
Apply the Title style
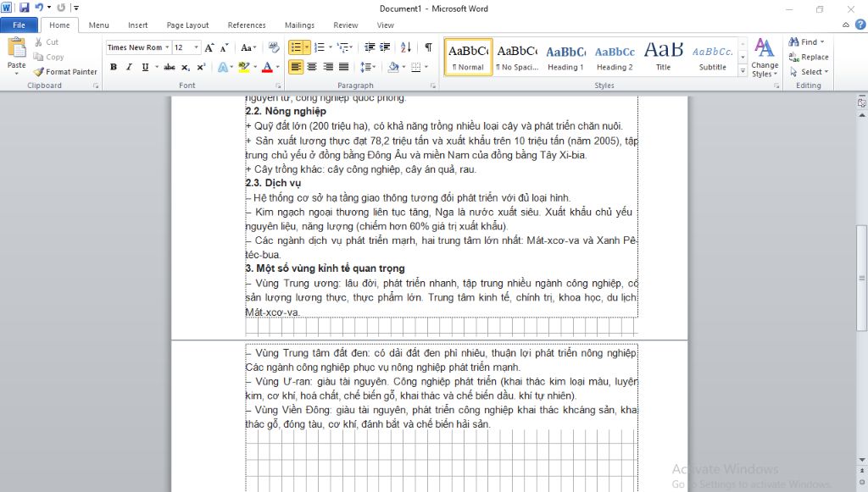(x=663, y=57)
